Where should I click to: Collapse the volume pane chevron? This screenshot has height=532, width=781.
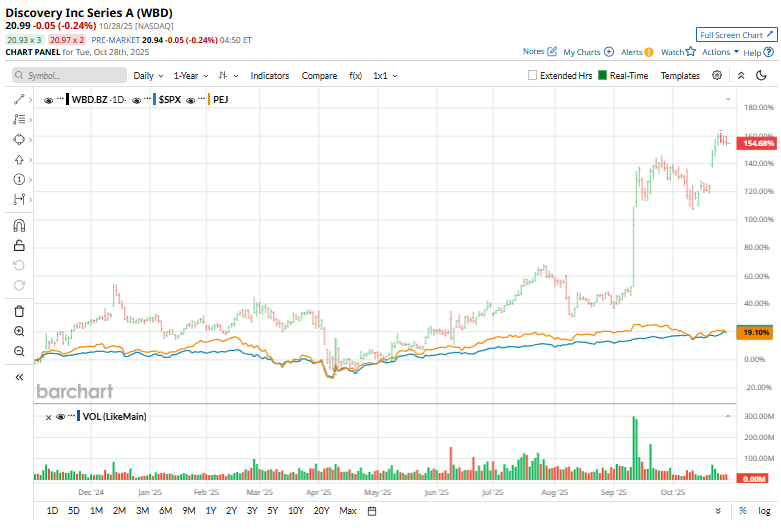728,416
